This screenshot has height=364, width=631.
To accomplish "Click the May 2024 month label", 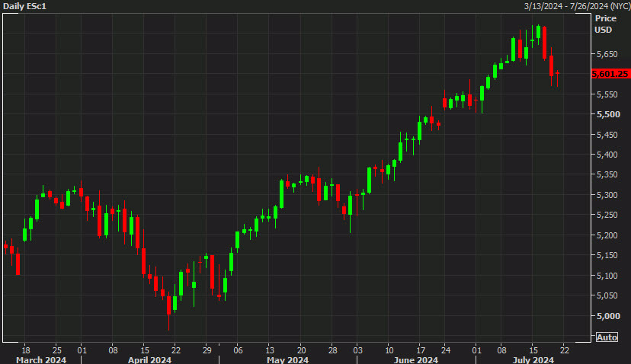I will (x=287, y=359).
